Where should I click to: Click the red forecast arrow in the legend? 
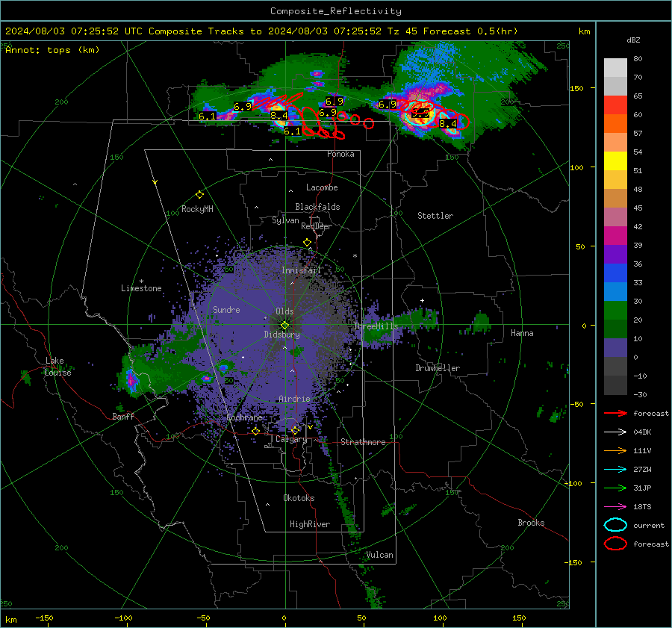pyautogui.click(x=615, y=413)
